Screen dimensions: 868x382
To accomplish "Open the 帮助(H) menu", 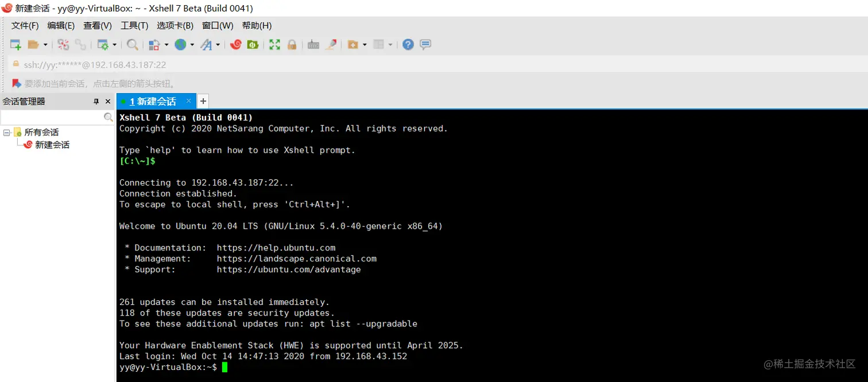I will click(x=257, y=25).
